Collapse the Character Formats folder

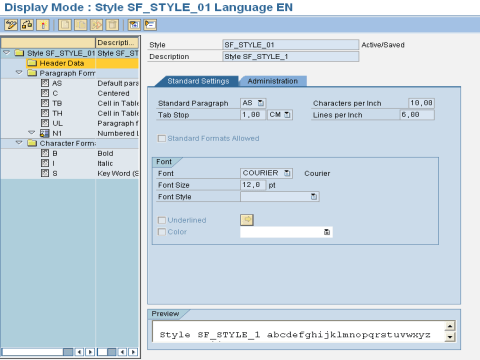coord(19,142)
